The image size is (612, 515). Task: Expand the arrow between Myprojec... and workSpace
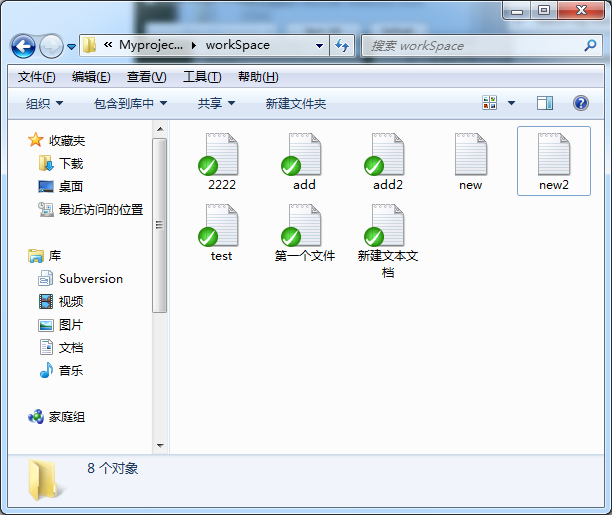(194, 46)
